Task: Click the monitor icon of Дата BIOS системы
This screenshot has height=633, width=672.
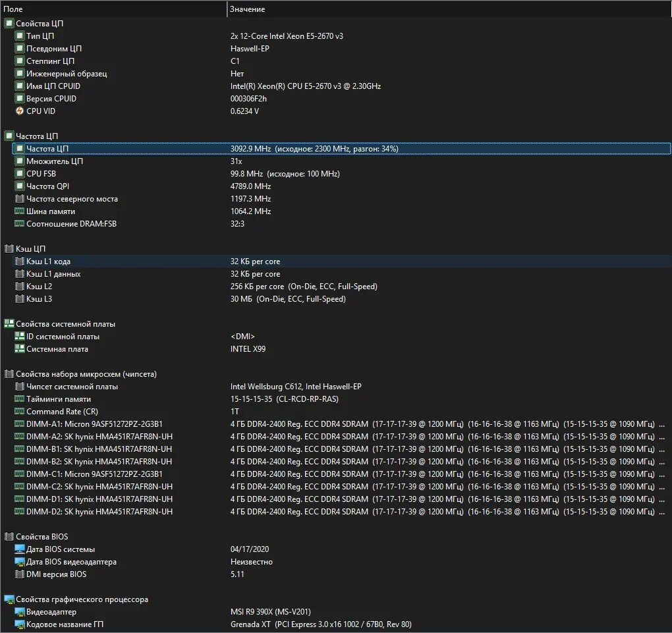Action: click(x=19, y=549)
